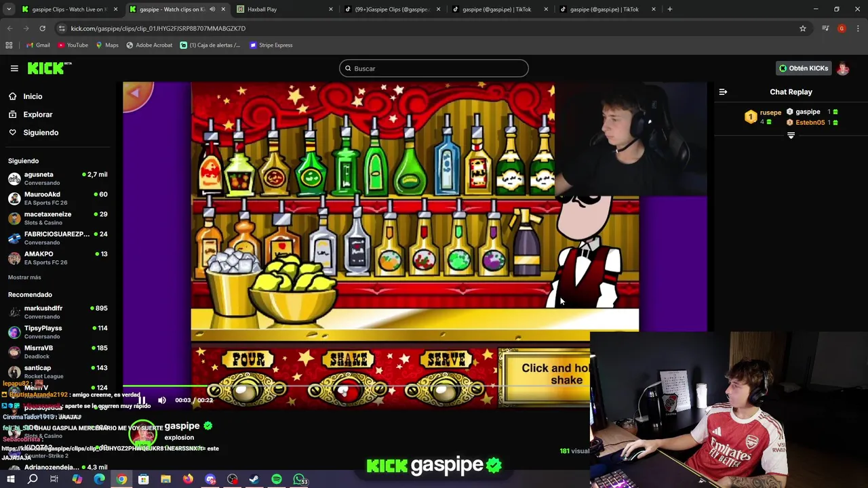Open TipsyPlayss recommended channel
868x488 pixels.
point(58,331)
